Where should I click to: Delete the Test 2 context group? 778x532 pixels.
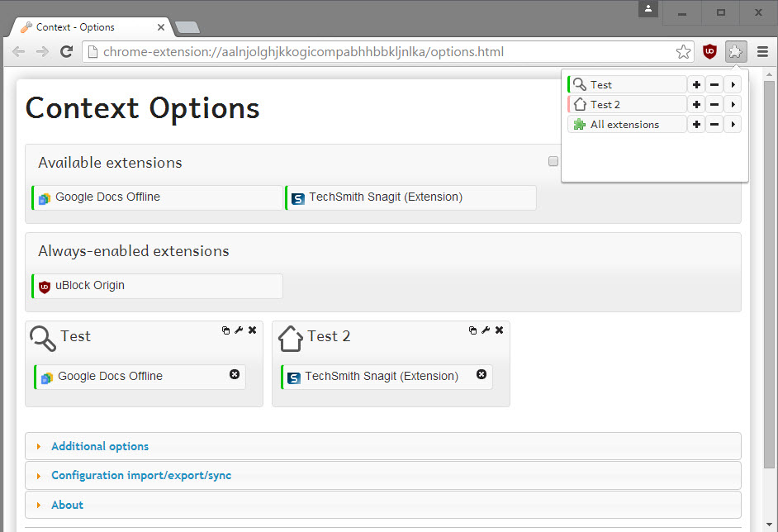tap(500, 330)
